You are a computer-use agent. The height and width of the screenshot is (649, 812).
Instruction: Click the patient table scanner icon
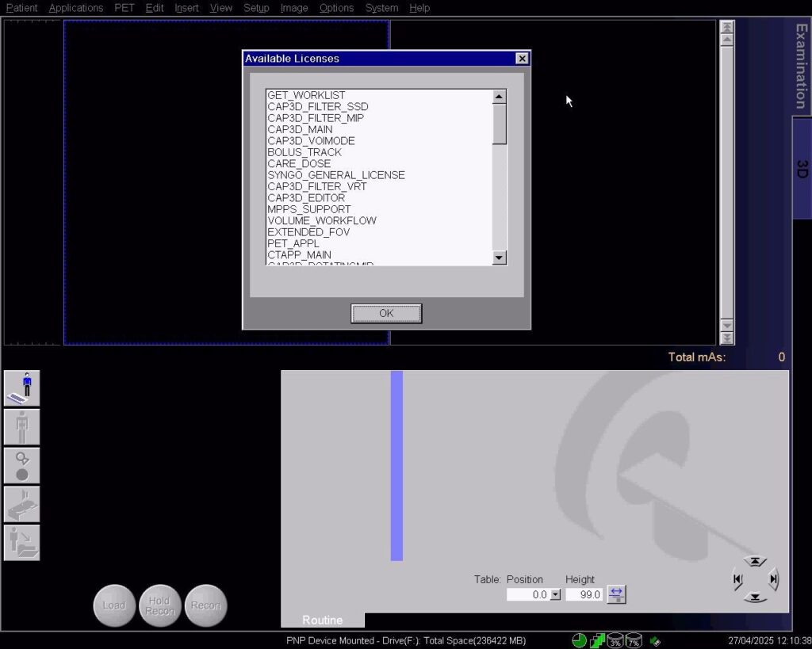coord(21,504)
